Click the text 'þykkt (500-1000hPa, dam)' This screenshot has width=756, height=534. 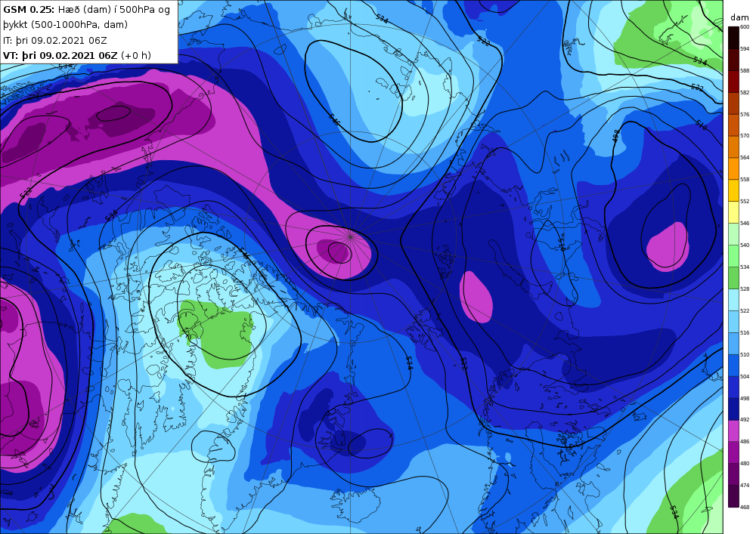[65, 25]
